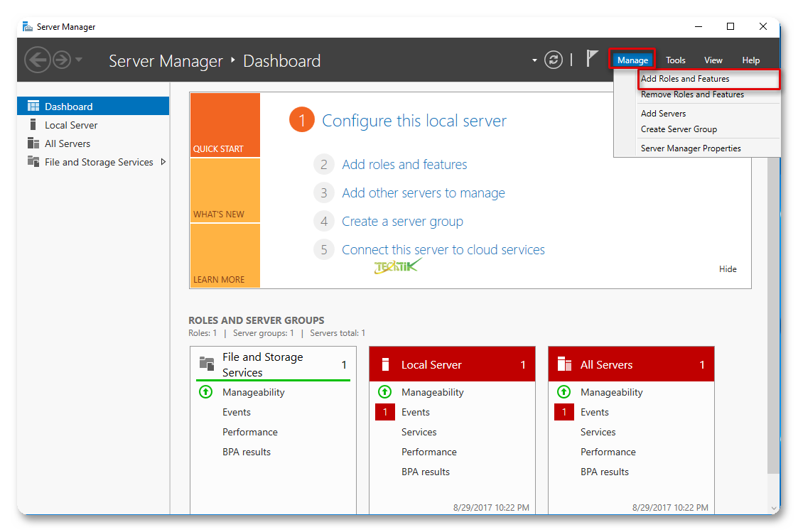This screenshot has width=798, height=532.
Task: Click the All Servers sidebar icon
Action: click(x=33, y=143)
